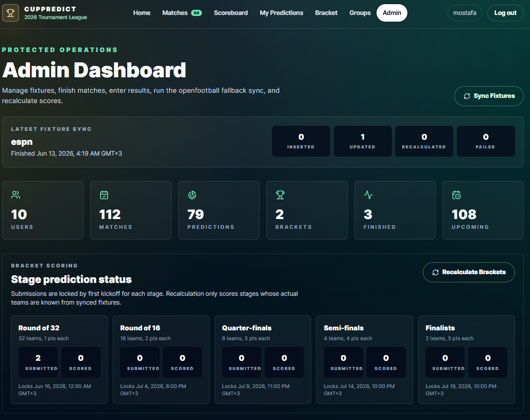Click the espn sync source name

coord(22,142)
